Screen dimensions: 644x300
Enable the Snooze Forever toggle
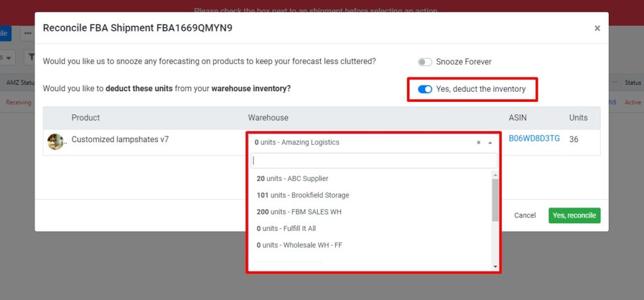tap(425, 62)
